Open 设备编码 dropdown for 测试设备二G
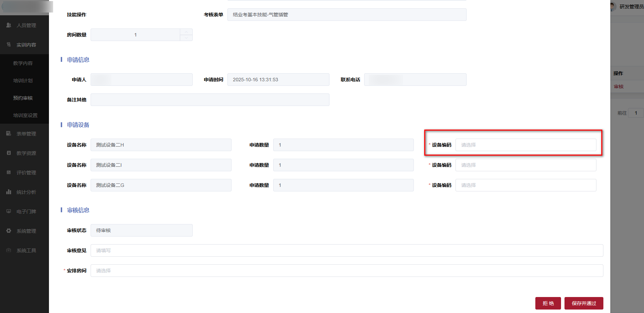Viewport: 644px width, 313px height. [x=526, y=185]
